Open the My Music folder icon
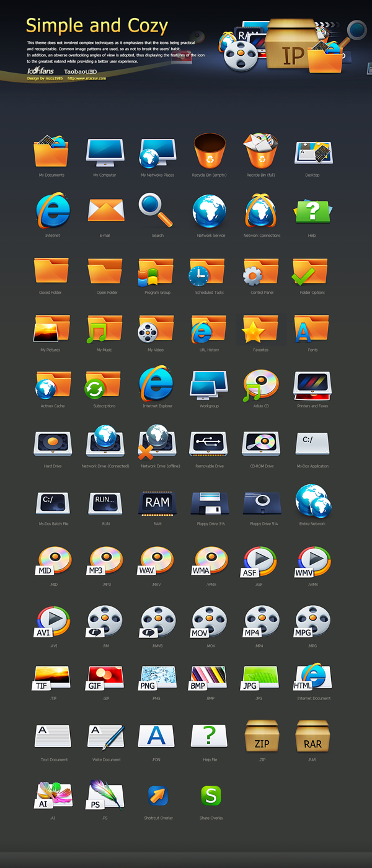Viewport: 372px width, 868px height. [104, 329]
